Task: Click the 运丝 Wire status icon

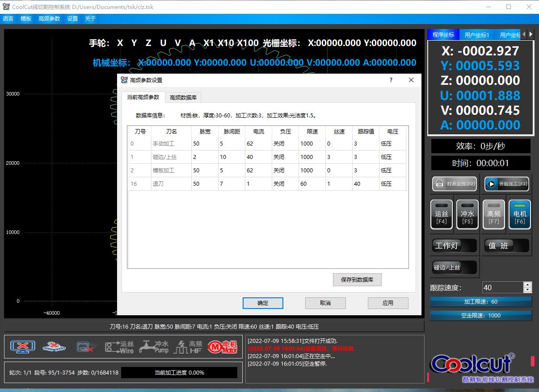Action: 119,347
